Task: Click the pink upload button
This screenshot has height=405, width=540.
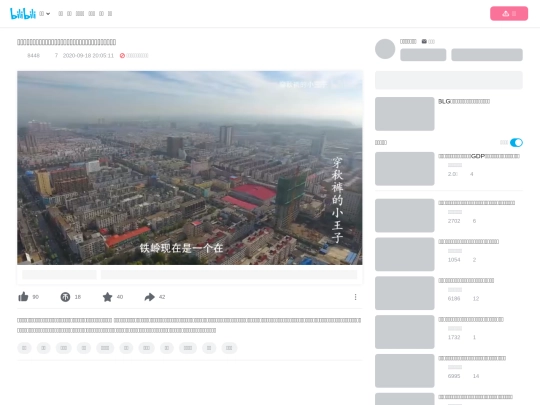Action: point(509,13)
